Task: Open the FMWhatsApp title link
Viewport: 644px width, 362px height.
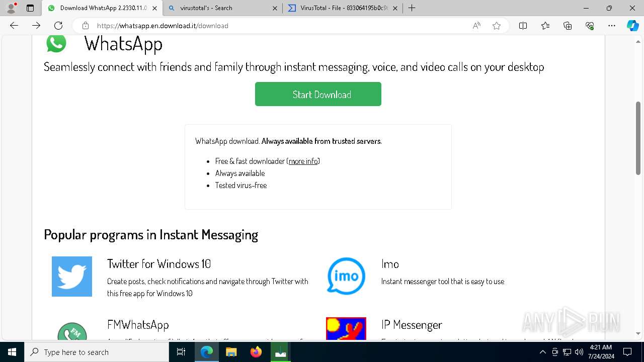Action: click(138, 325)
